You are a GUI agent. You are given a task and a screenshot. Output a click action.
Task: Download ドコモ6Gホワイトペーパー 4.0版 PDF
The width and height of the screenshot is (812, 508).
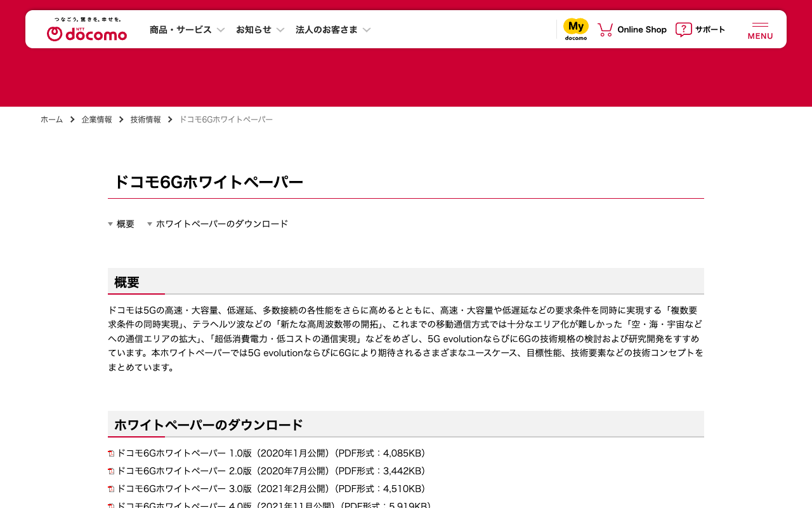click(x=273, y=505)
